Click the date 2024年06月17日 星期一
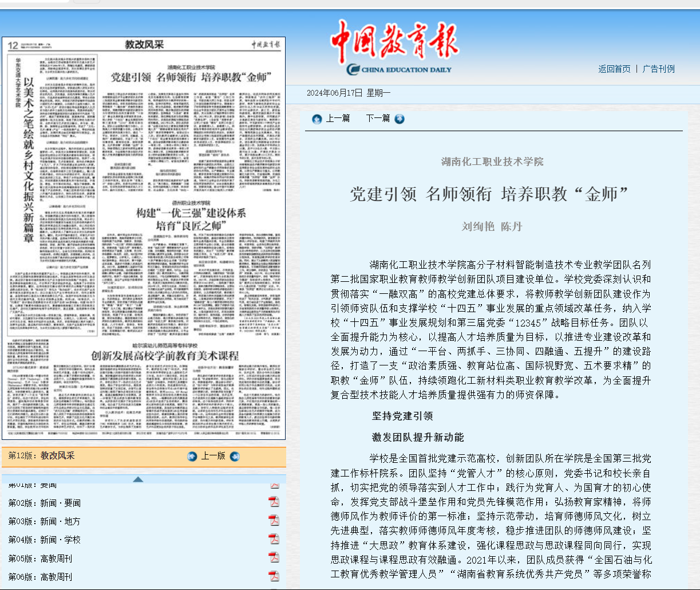 click(x=349, y=93)
